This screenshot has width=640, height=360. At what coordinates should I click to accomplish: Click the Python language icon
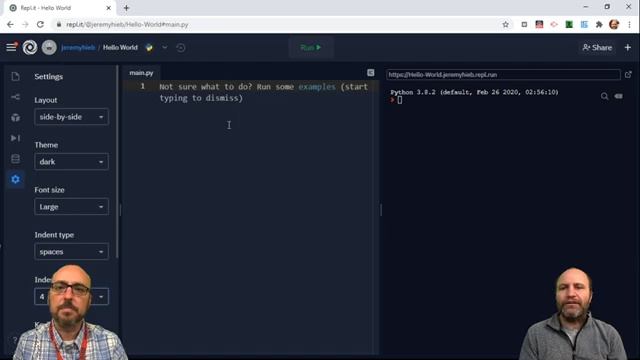pyautogui.click(x=149, y=47)
